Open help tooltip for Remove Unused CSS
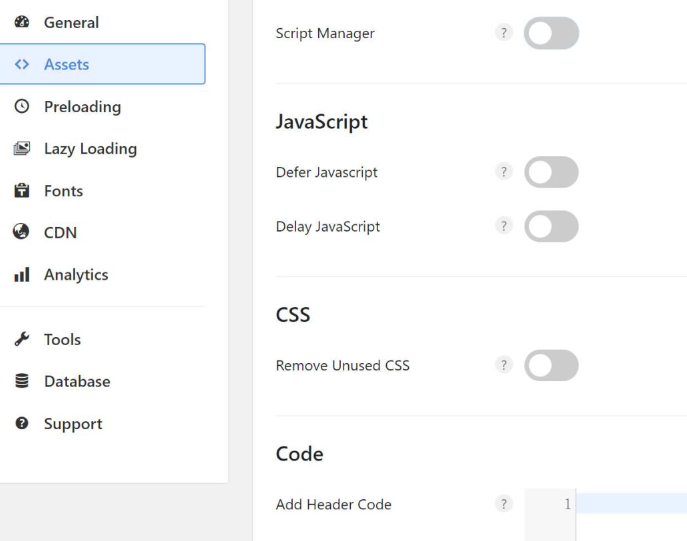 504,365
